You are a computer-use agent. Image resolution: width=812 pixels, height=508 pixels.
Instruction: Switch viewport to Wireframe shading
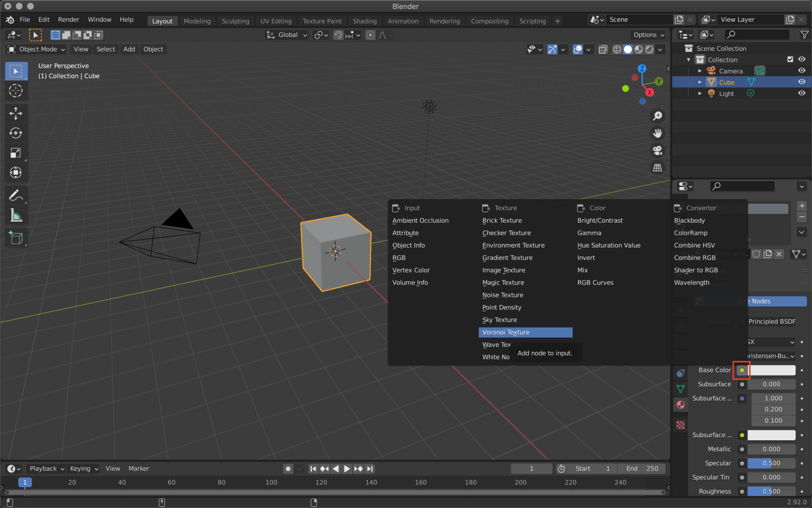(x=617, y=49)
